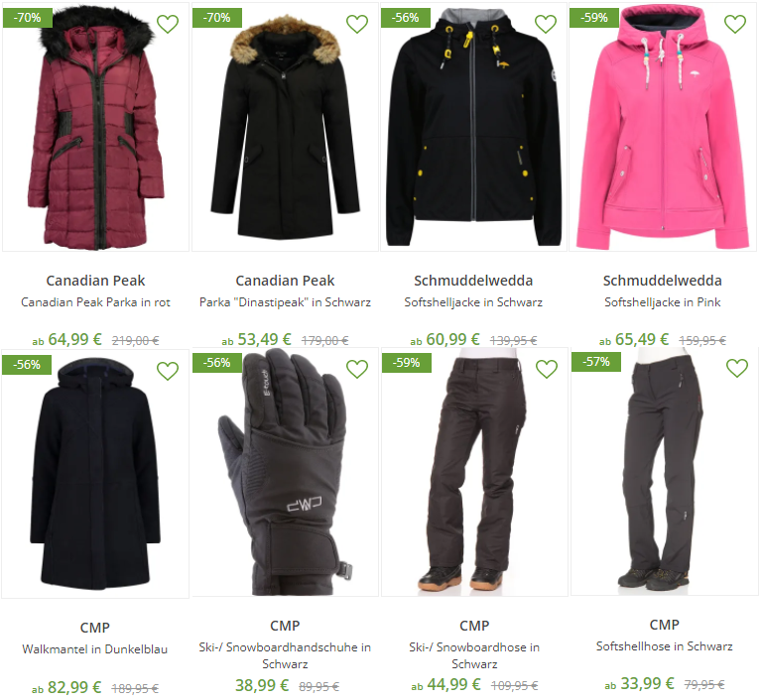Heart the CMP ski gloves
762x700 pixels.
pos(357,369)
